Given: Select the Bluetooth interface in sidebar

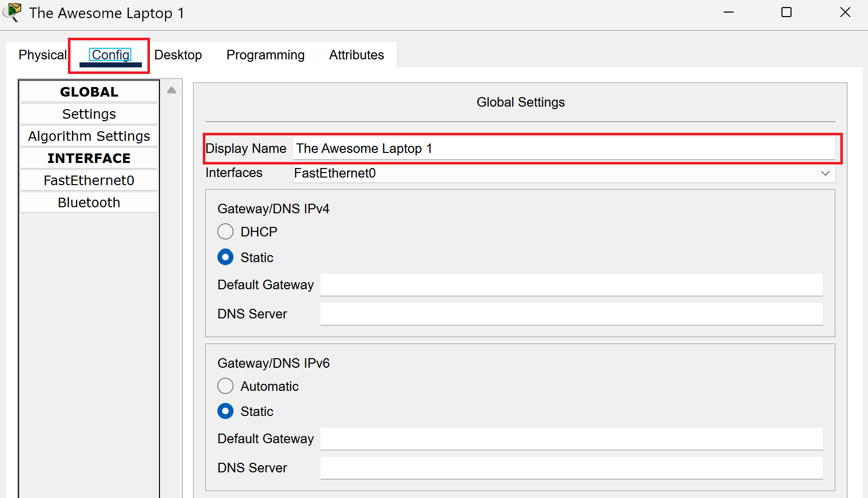Looking at the screenshot, I should 89,203.
